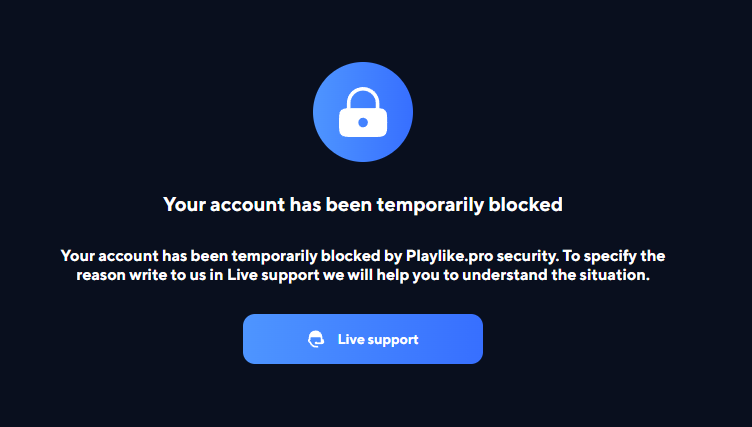The image size is (752, 427).
Task: Select the blue circular lock badge
Action: point(363,112)
